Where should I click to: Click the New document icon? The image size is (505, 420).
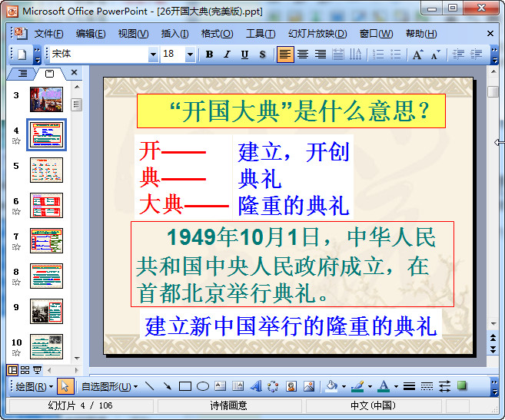tap(22, 54)
